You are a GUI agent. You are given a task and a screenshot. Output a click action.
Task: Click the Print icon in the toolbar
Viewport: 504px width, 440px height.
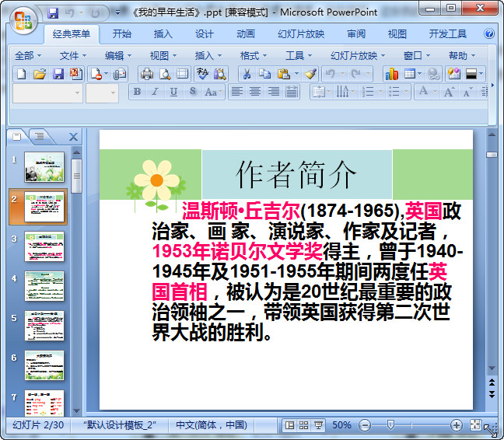click(146, 74)
